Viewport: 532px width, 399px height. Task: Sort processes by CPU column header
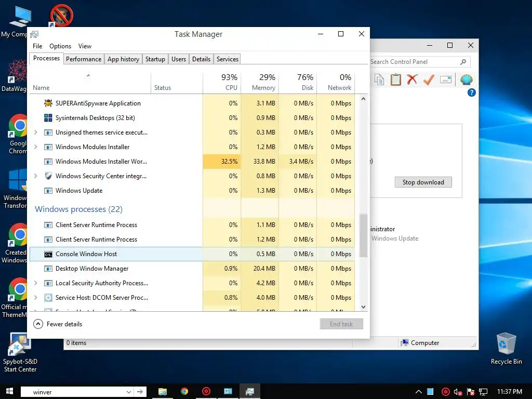[x=222, y=83]
